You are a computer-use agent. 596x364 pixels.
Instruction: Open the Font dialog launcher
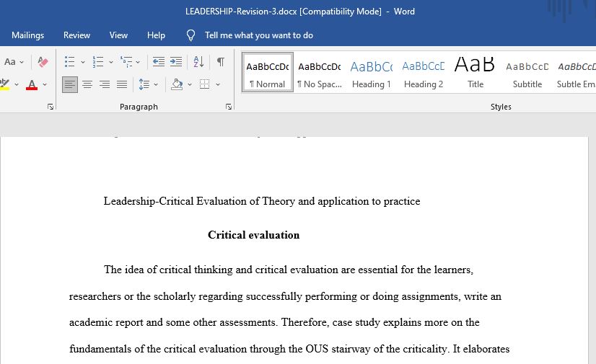pos(51,107)
